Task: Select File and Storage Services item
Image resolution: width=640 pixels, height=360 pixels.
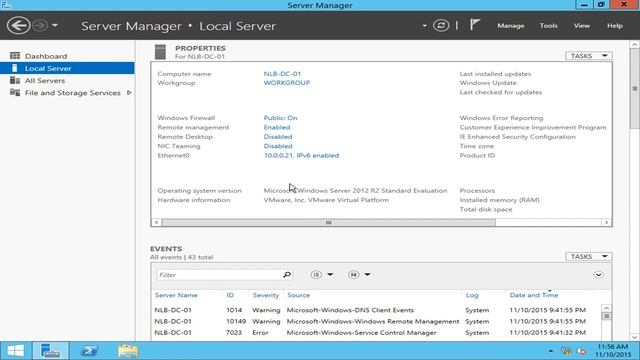Action: [x=67, y=93]
